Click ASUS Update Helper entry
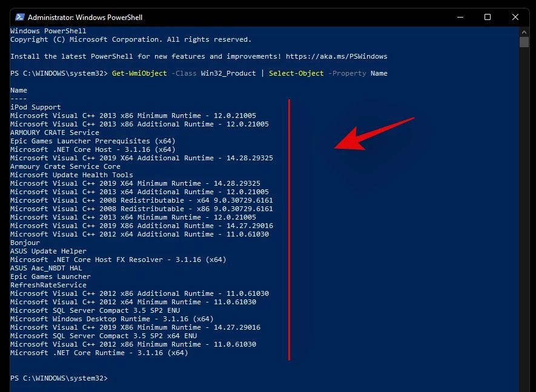Screen dimensions: 536x392 coord(48,251)
